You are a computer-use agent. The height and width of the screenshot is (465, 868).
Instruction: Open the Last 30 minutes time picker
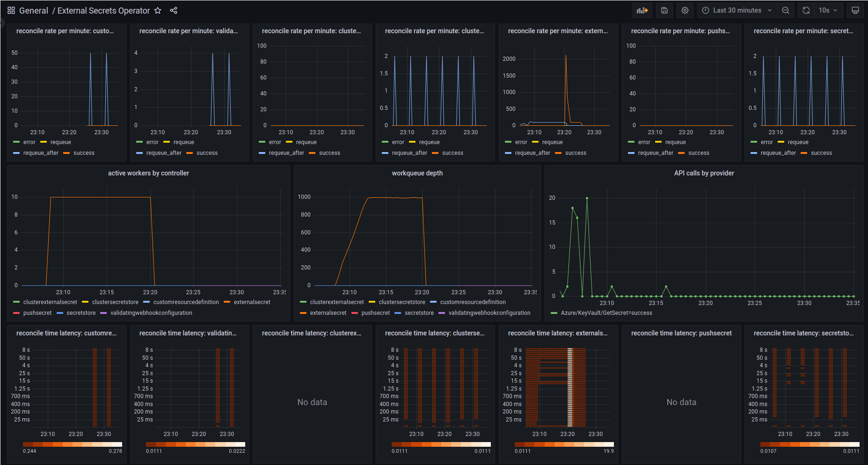pyautogui.click(x=737, y=10)
